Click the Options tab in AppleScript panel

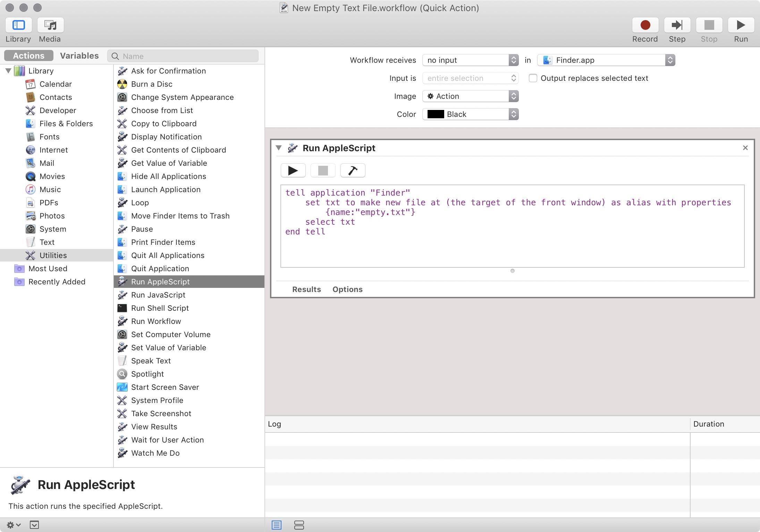tap(348, 289)
